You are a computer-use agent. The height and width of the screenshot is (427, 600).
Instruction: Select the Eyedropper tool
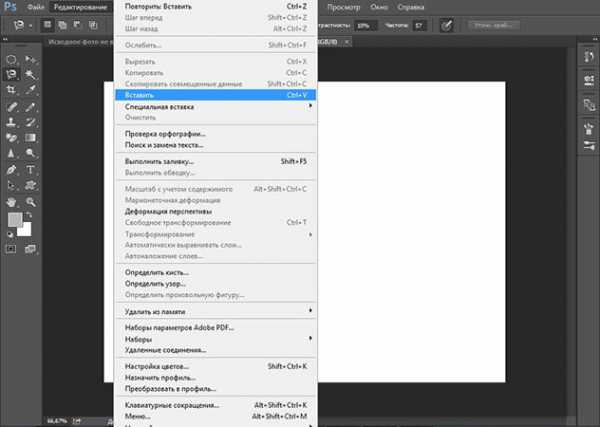[x=30, y=90]
